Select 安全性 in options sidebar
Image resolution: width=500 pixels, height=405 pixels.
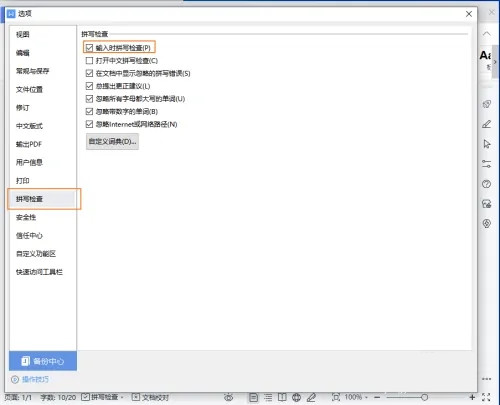(26, 217)
